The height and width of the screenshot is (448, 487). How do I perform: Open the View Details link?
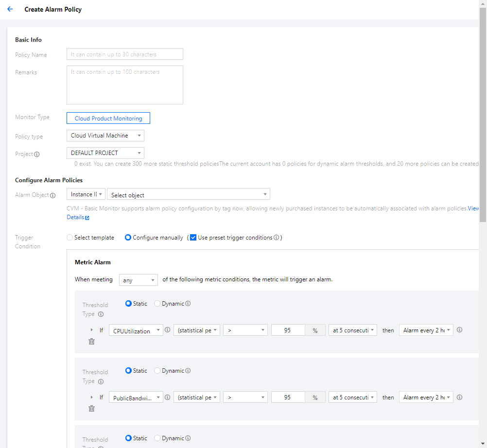point(473,208)
